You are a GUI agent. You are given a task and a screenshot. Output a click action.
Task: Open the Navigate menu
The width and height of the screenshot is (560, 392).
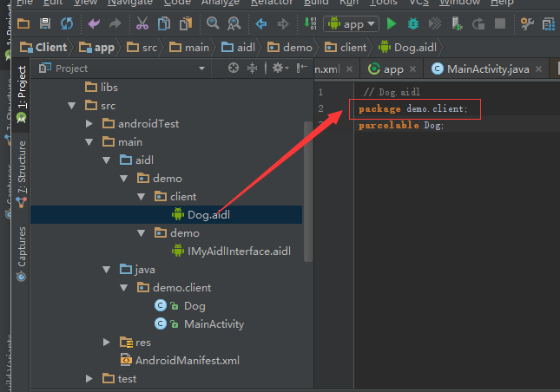(130, 2)
